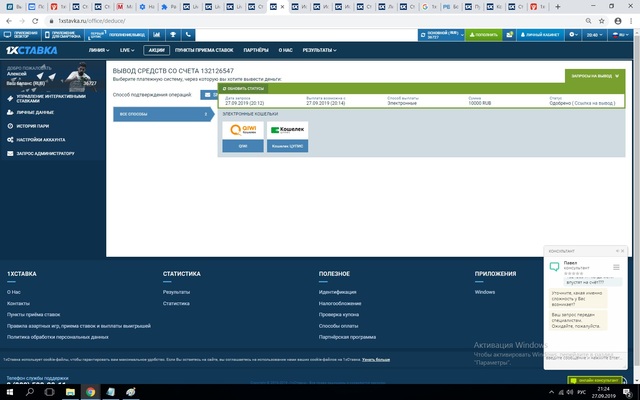Viewport: 640px width, 400px height.
Task: Open the Windows application footer link
Action: pos(485,292)
